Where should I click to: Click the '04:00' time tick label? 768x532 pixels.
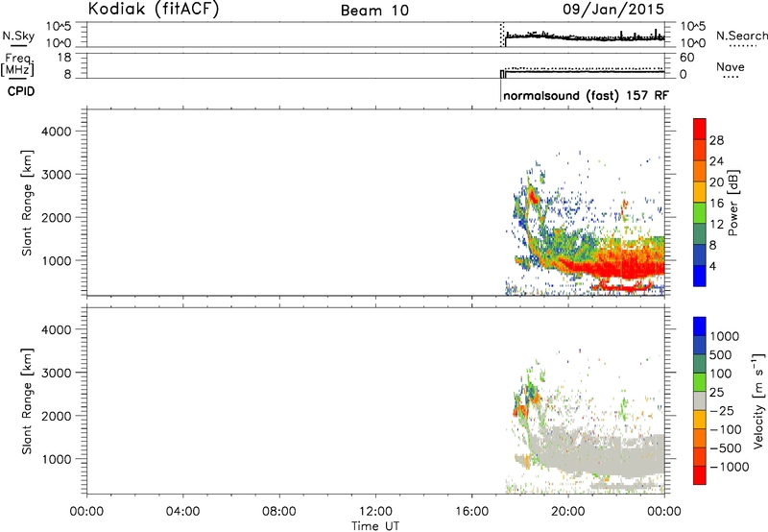coord(182,512)
